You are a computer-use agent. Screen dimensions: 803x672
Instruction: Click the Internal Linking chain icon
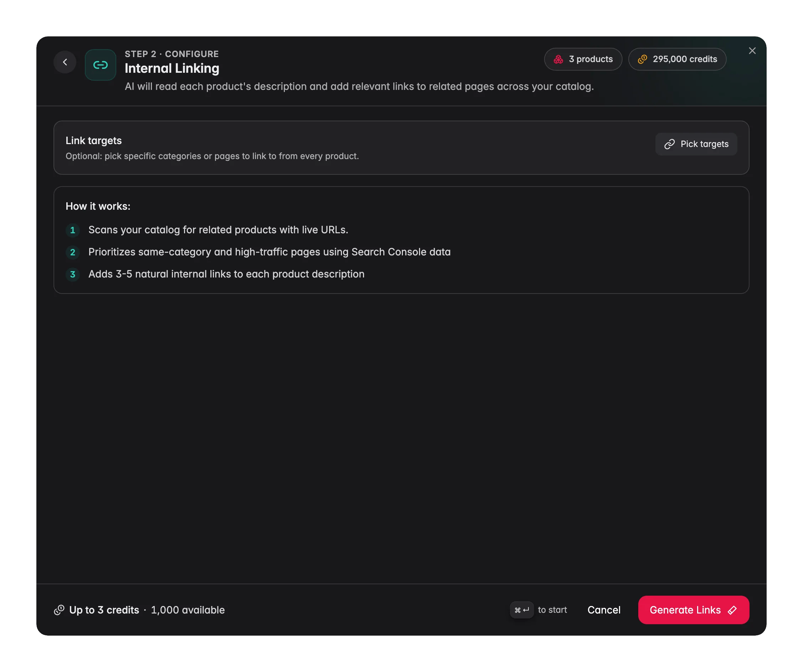[x=101, y=65]
